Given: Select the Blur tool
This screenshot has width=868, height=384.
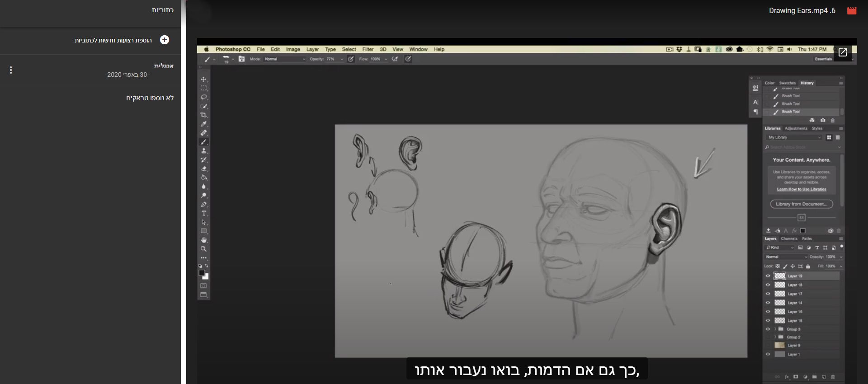Looking at the screenshot, I should click(203, 187).
